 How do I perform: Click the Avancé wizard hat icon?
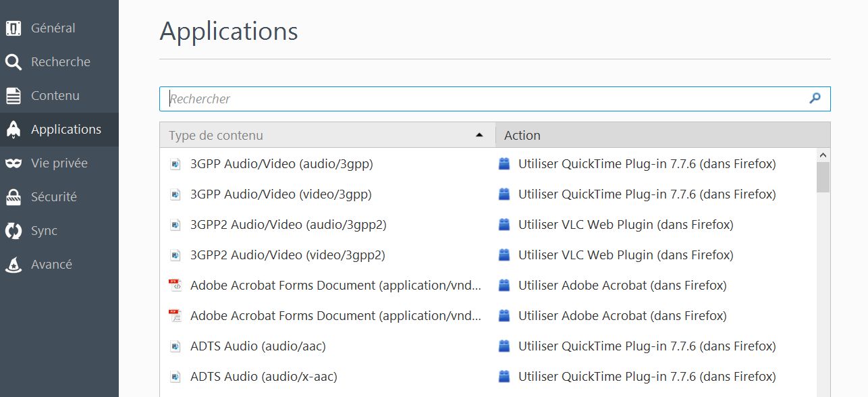pyautogui.click(x=13, y=265)
